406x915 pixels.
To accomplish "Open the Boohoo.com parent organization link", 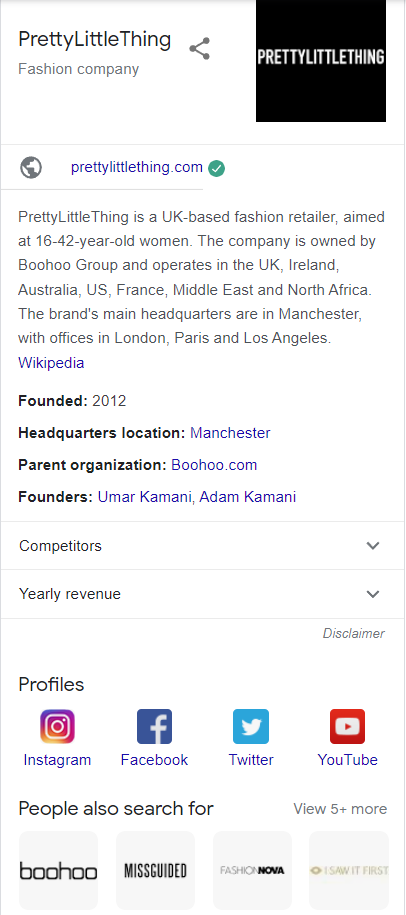I will [214, 465].
